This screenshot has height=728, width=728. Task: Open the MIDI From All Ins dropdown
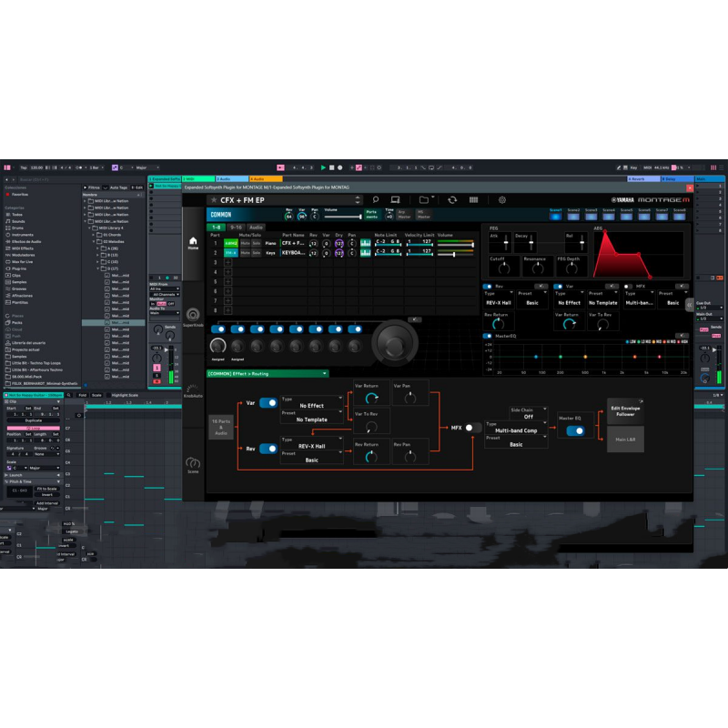pyautogui.click(x=165, y=288)
